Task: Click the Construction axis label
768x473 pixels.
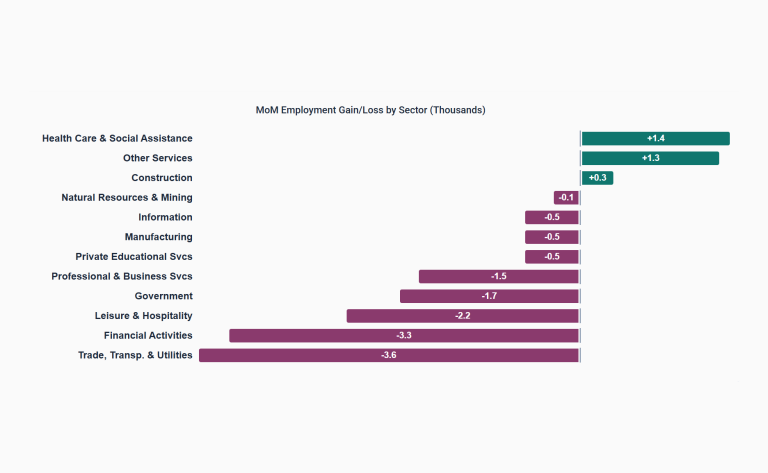Action: [x=162, y=178]
